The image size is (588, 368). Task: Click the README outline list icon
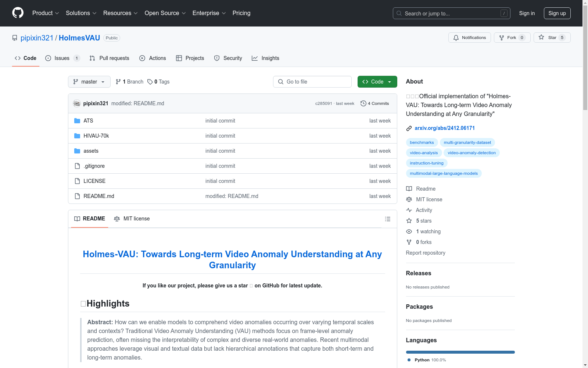click(387, 219)
